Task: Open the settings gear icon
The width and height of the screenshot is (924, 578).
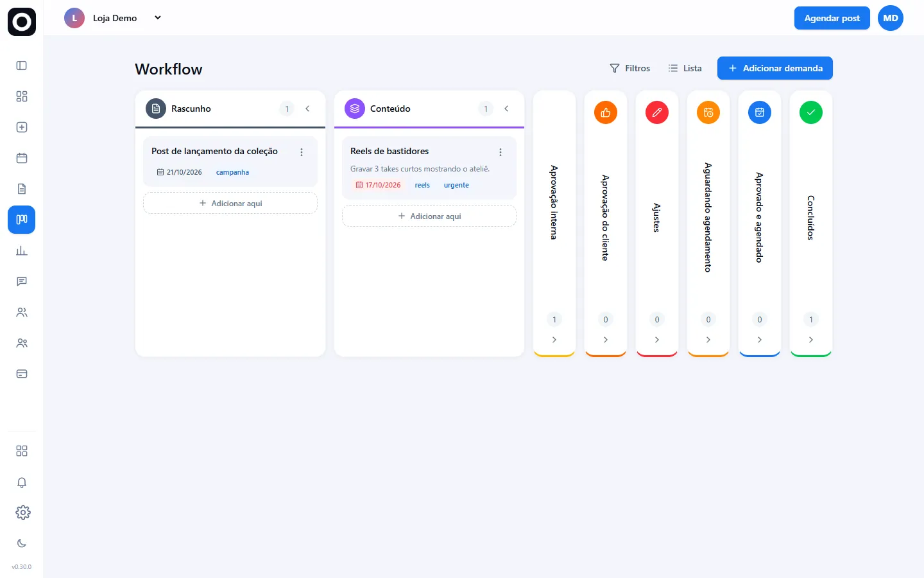Action: point(22,512)
